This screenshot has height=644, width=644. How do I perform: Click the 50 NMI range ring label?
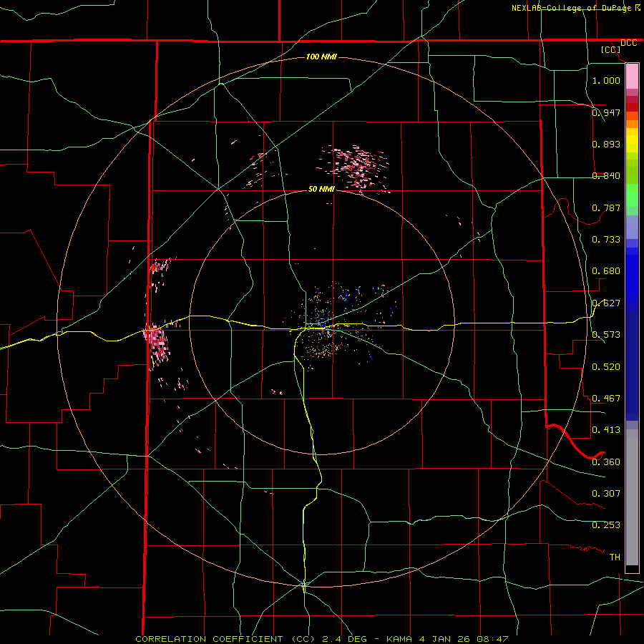click(x=321, y=189)
